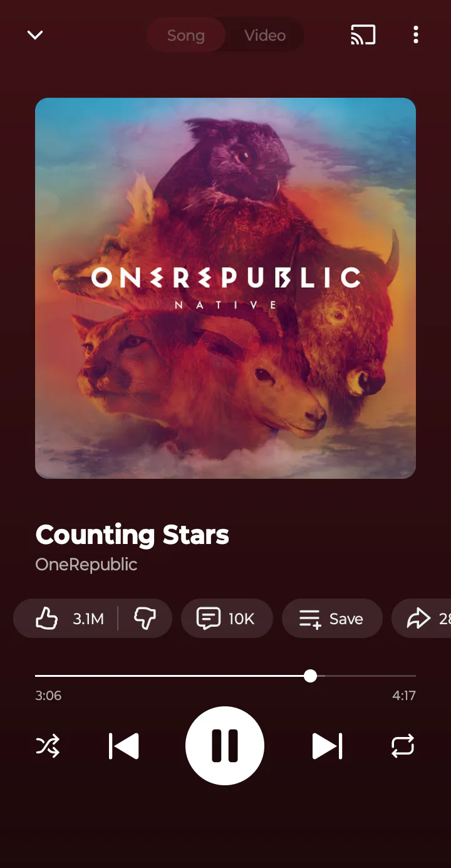The height and width of the screenshot is (868, 451).
Task: Click the playback progress slider knob
Action: (310, 676)
